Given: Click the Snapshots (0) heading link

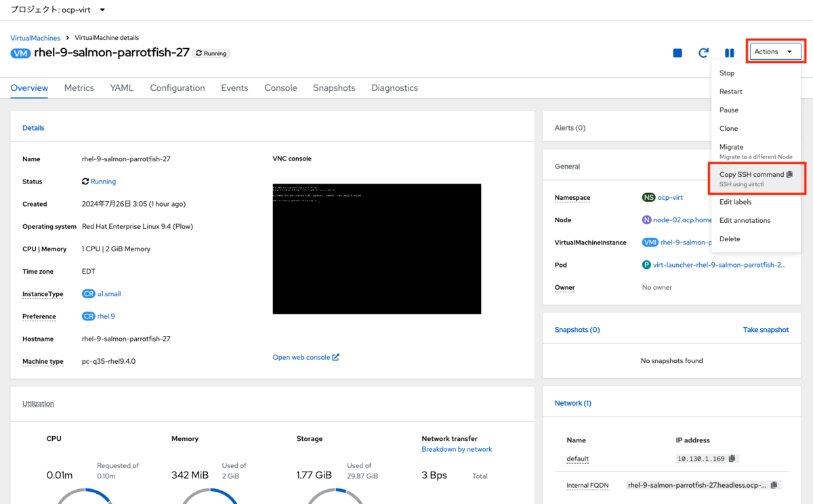Looking at the screenshot, I should 577,330.
